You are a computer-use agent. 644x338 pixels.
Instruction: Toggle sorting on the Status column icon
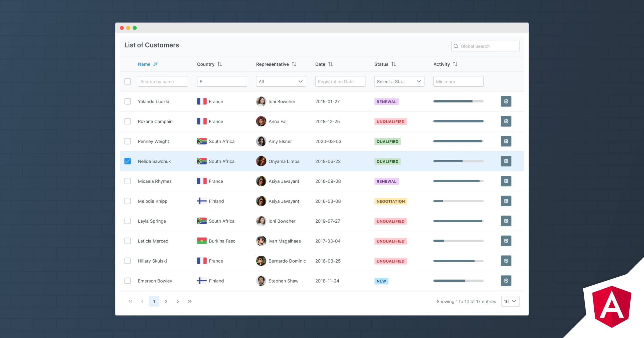pyautogui.click(x=393, y=64)
